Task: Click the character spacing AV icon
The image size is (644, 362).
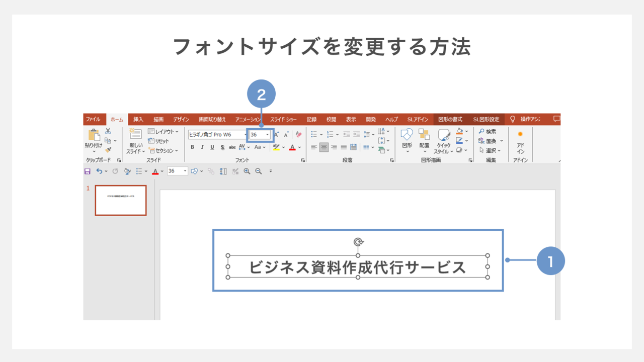Action: pyautogui.click(x=242, y=147)
